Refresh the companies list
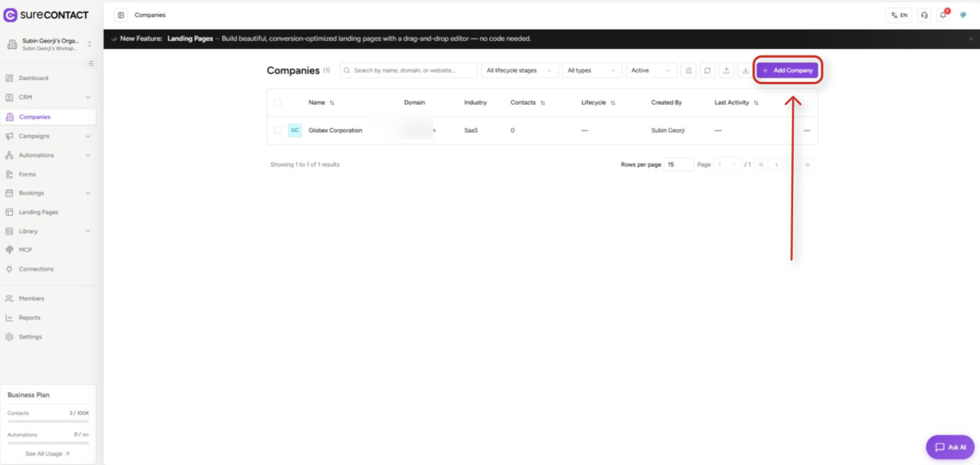 pos(707,70)
